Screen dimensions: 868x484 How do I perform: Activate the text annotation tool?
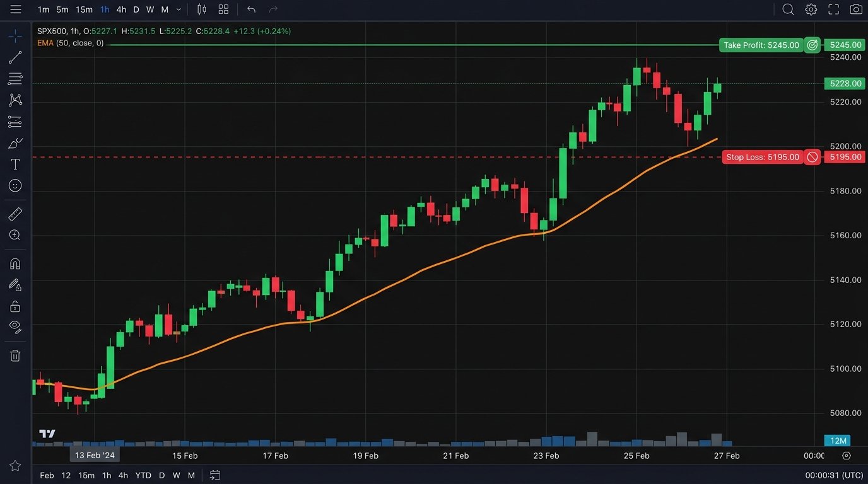pyautogui.click(x=15, y=164)
